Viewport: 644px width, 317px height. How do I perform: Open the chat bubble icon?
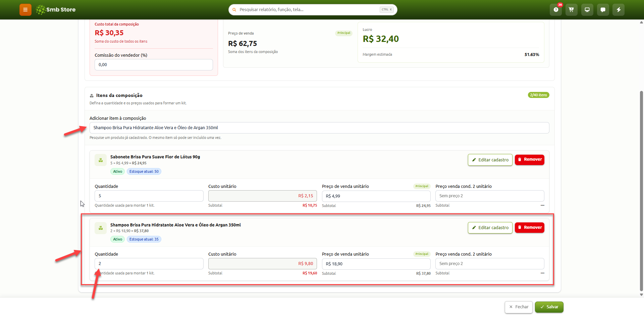603,10
